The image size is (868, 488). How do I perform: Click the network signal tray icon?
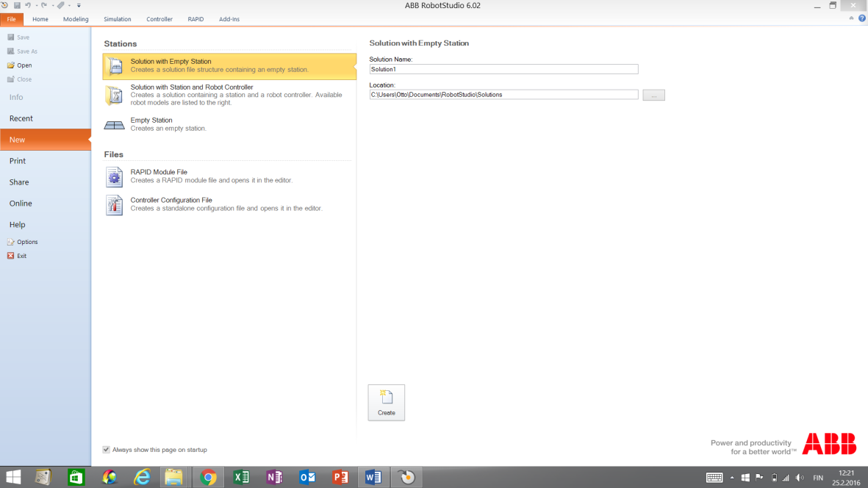[786, 478]
